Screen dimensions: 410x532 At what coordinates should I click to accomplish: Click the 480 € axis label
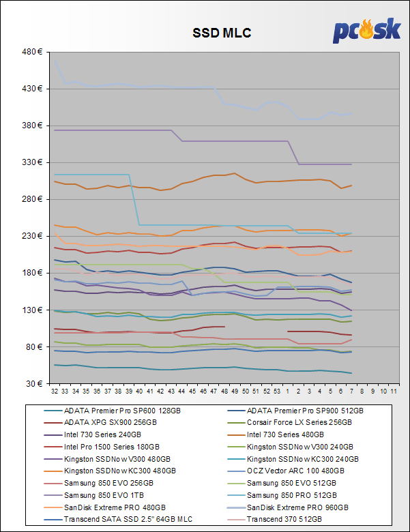point(32,52)
